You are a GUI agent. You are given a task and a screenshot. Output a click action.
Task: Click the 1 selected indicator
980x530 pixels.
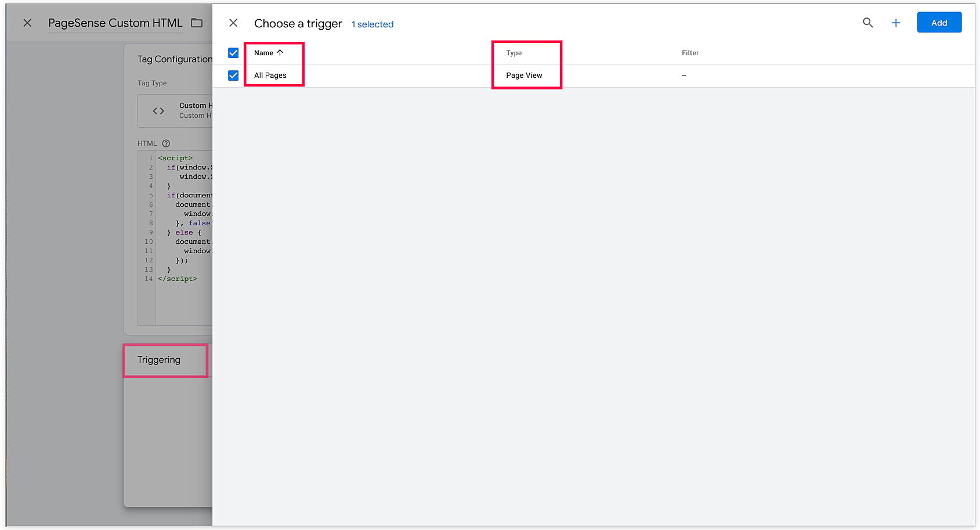click(x=373, y=24)
